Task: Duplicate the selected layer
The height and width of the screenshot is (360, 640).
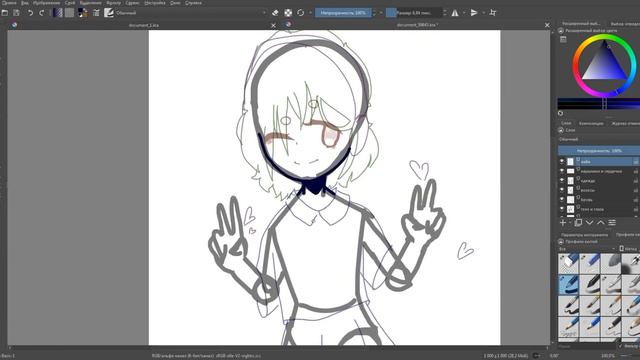Action: tap(578, 222)
